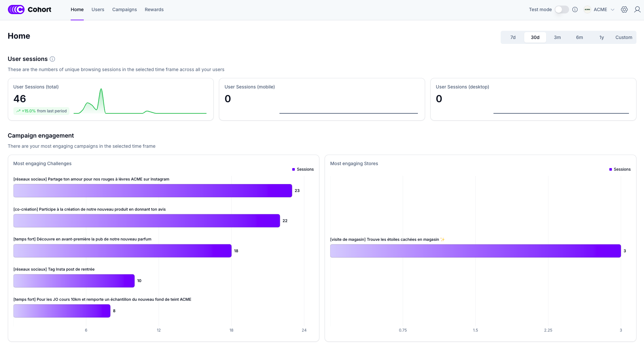Switch to the 3m time range
This screenshot has width=644, height=345.
click(557, 37)
